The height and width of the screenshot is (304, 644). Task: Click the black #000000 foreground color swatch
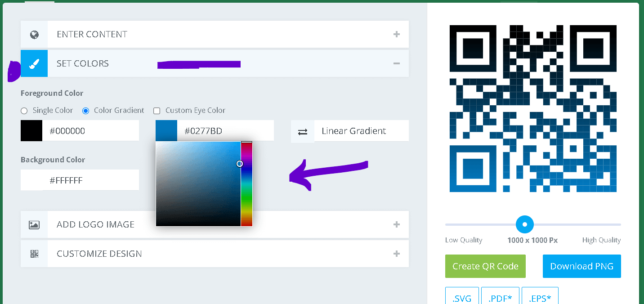click(x=31, y=131)
